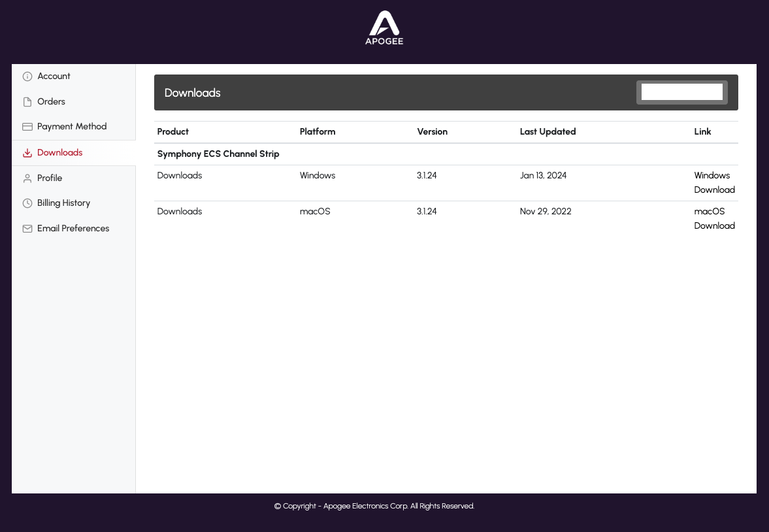The width and height of the screenshot is (769, 532).
Task: Click version 3.1.24 in the macOS row
Action: click(x=427, y=212)
